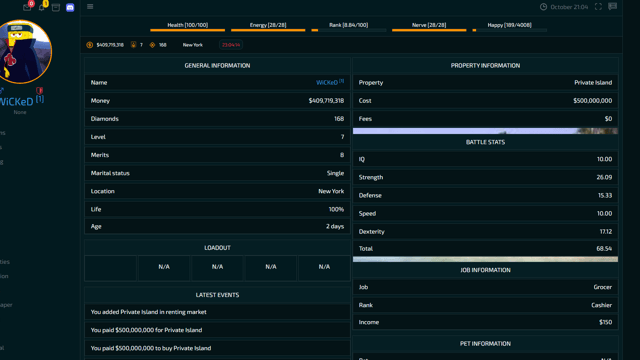The image size is (640, 360).
Task: Click the Age 2 days row
Action: point(217,226)
